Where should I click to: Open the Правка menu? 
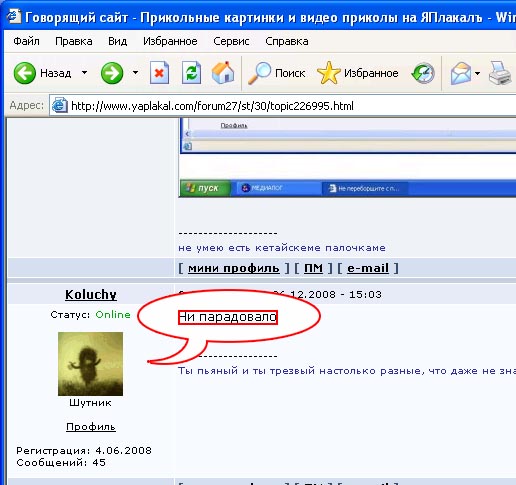click(x=74, y=41)
